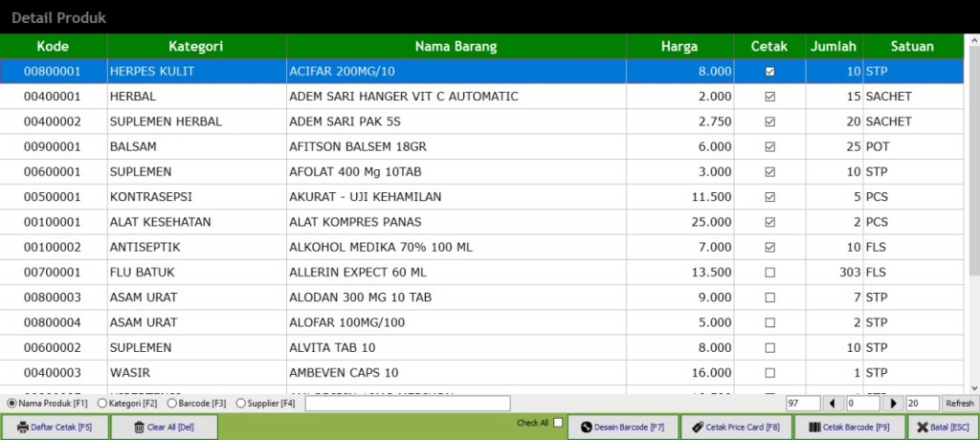Go to previous page with left arrow
The width and height of the screenshot is (980, 440).
[832, 404]
